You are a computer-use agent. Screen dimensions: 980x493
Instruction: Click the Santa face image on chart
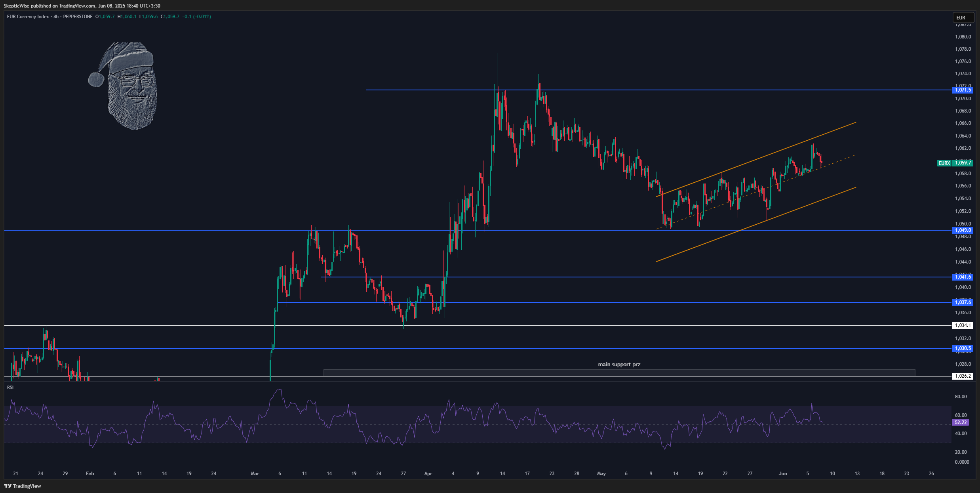tap(123, 86)
